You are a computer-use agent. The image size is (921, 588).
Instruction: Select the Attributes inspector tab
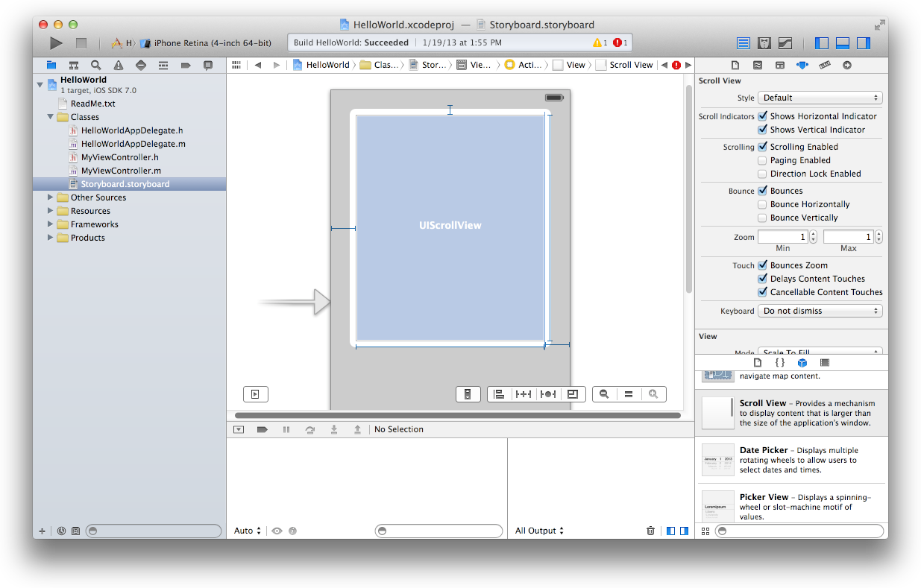point(802,65)
